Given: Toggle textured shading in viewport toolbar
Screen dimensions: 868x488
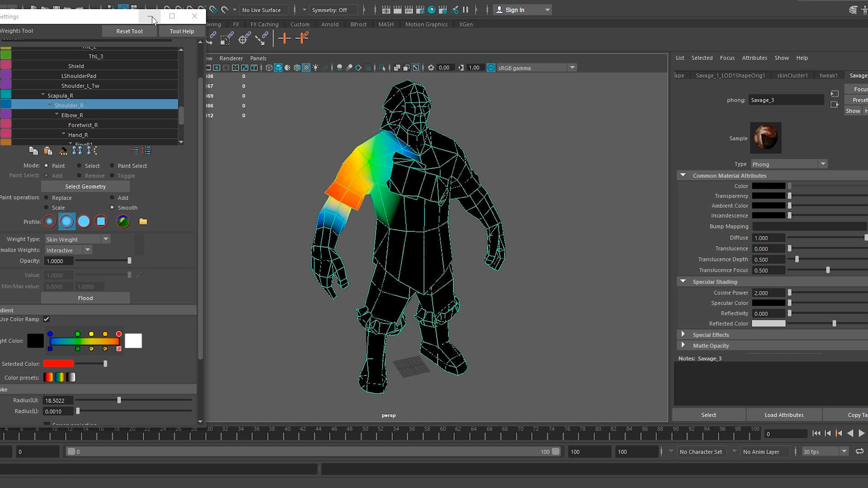Looking at the screenshot, I should pyautogui.click(x=306, y=68).
